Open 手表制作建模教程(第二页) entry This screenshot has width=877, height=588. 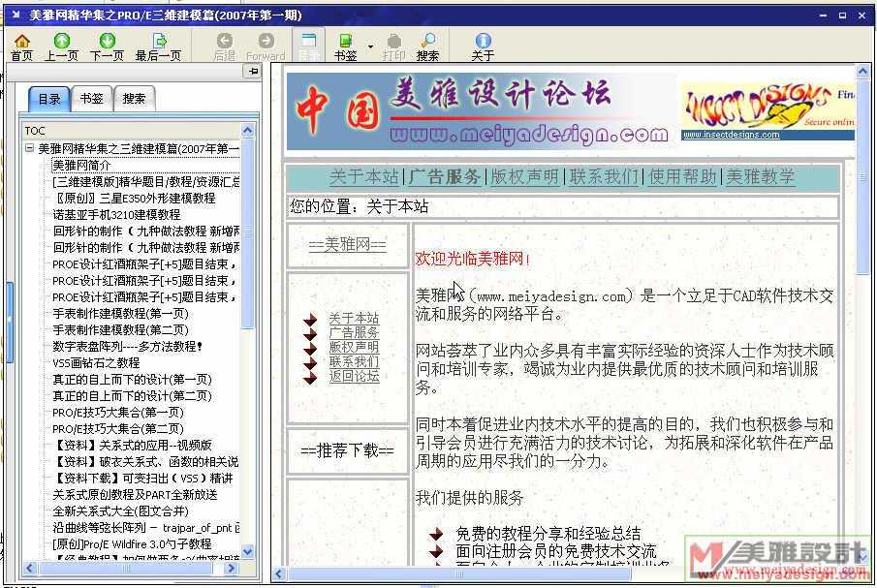coord(120,329)
